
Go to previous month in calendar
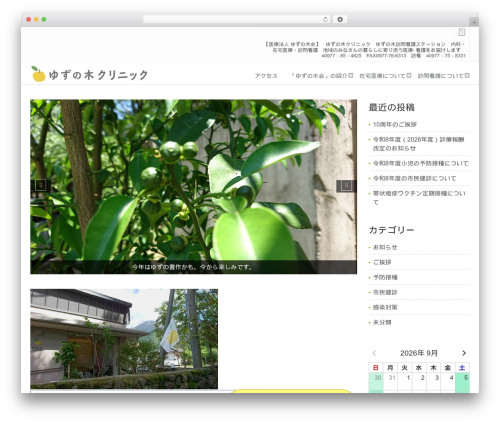(375, 353)
